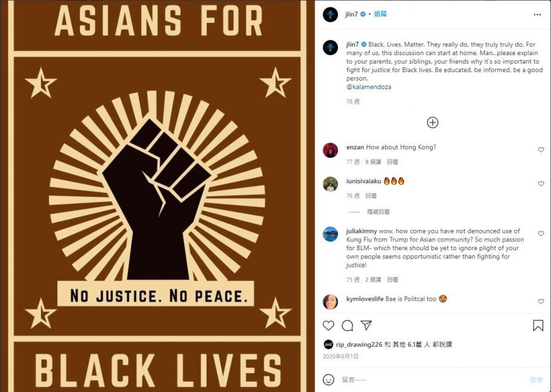The width and height of the screenshot is (551, 392).
Task: View 8 replies on enzan's comment
Action: click(x=373, y=162)
